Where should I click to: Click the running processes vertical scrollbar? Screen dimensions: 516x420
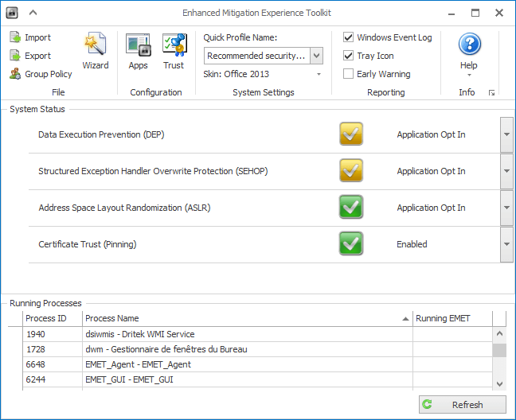coord(499,350)
